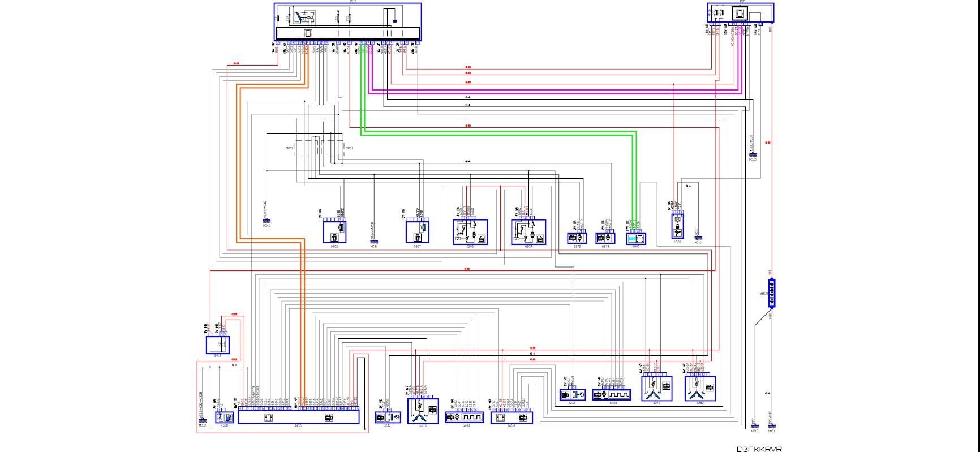The width and height of the screenshot is (980, 452).
Task: Click the '6209' reference number label
Action: pyautogui.click(x=529, y=247)
